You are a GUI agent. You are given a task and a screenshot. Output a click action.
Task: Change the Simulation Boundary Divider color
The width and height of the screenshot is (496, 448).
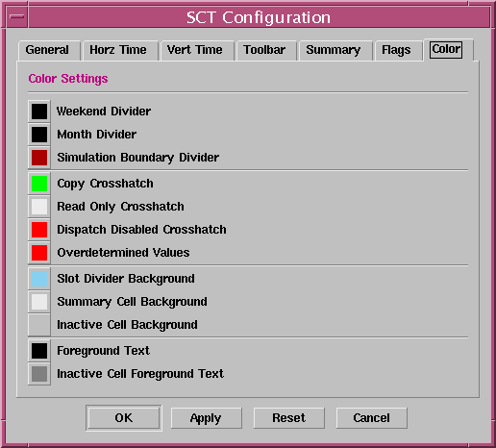pos(39,158)
